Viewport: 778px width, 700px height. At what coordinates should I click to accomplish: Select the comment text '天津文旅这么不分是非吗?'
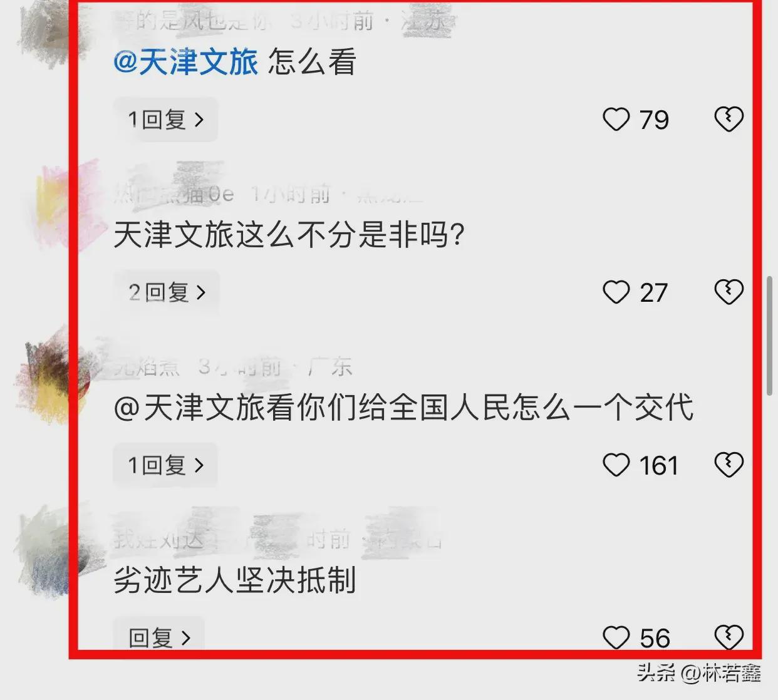289,235
